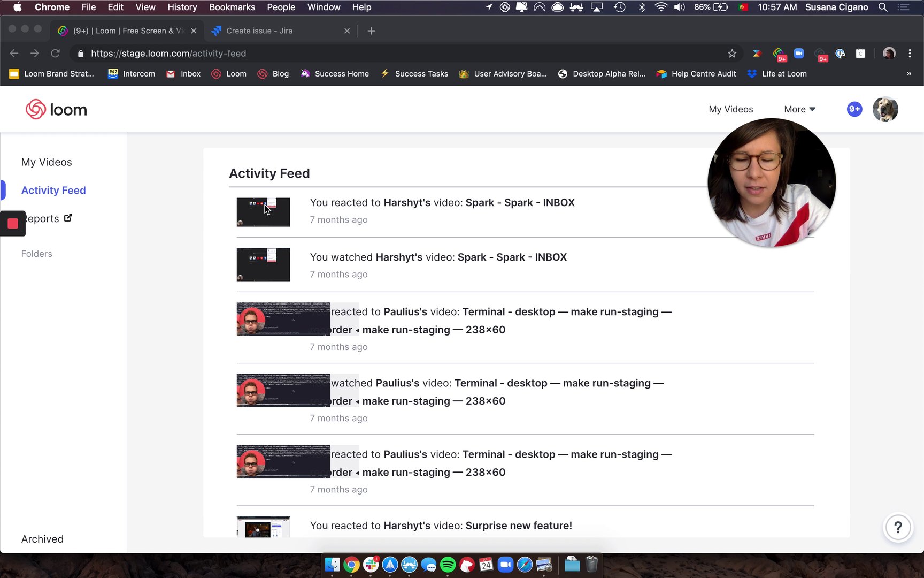Click the Loom logo in the page header
Screen dimensions: 924x578
(x=56, y=109)
